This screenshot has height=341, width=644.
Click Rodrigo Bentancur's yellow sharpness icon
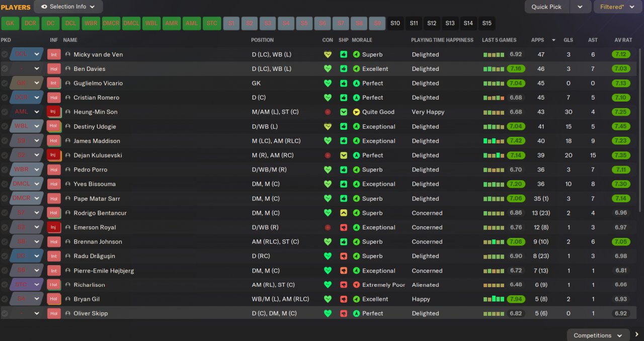tap(344, 213)
